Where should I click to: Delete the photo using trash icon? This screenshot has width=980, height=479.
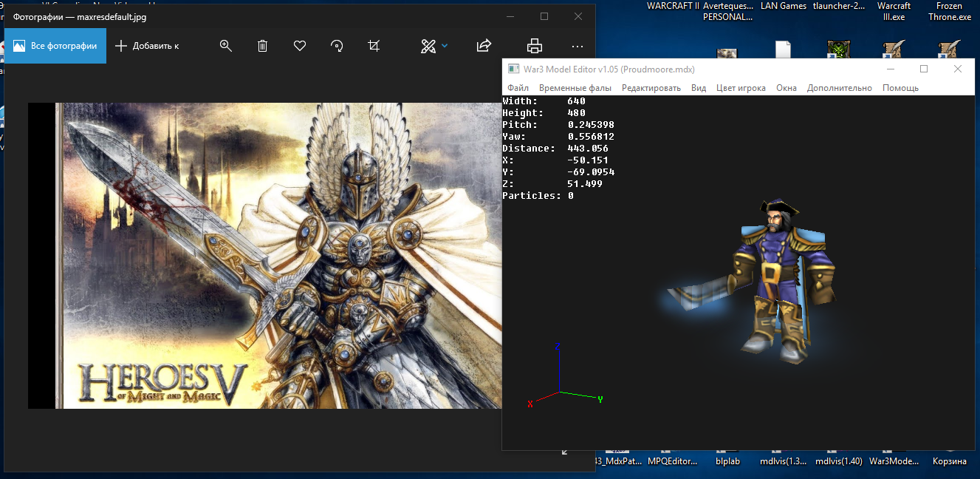(x=262, y=46)
